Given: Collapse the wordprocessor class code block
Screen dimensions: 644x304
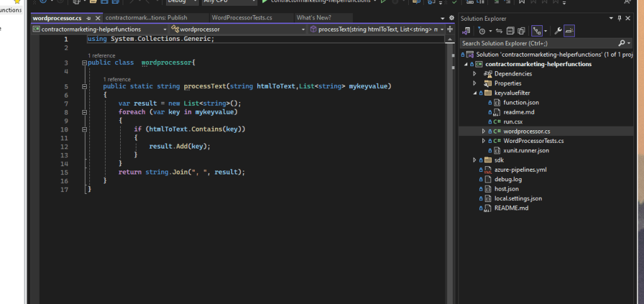Looking at the screenshot, I should coord(84,63).
